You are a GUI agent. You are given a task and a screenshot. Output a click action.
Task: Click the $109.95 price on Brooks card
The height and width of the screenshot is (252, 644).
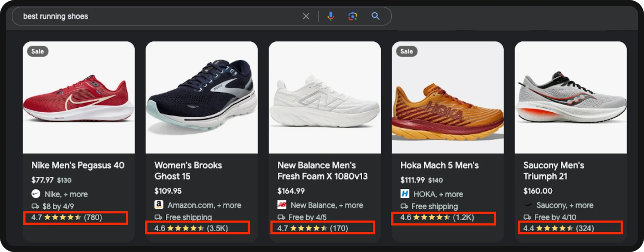168,191
